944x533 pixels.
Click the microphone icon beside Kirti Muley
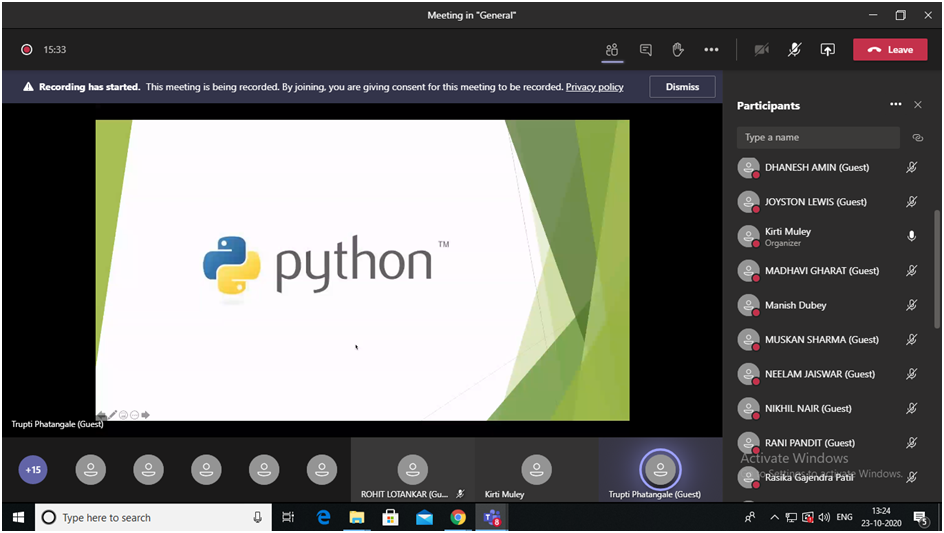(911, 236)
